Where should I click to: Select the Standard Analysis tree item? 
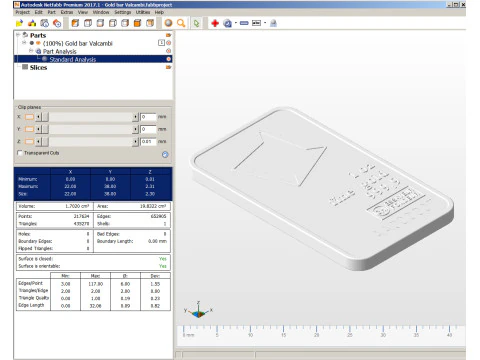(x=73, y=59)
